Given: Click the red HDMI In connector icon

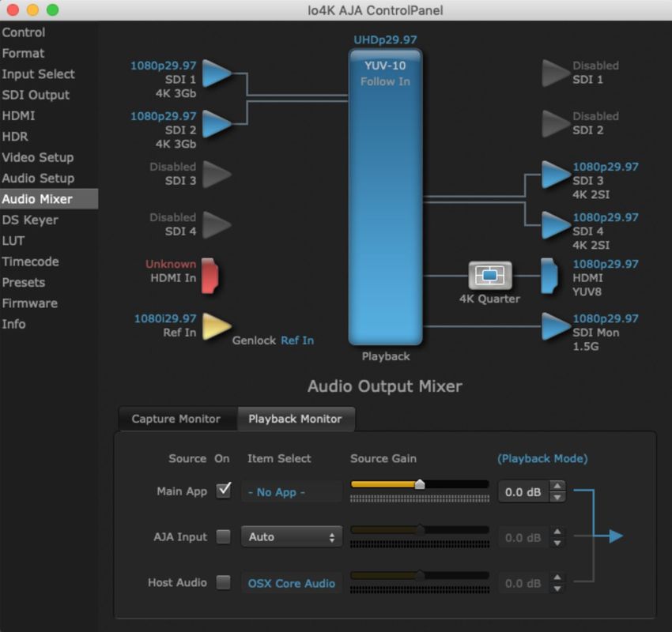Looking at the screenshot, I should [210, 276].
